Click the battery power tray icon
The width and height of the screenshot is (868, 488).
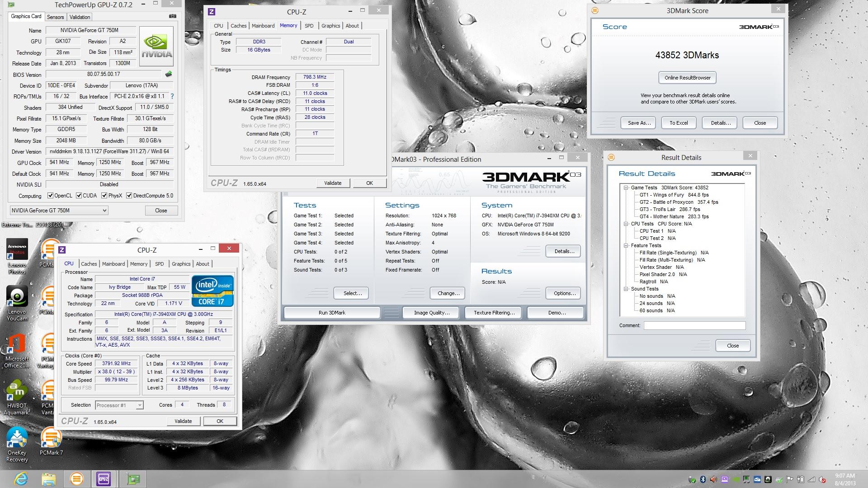pos(801,479)
